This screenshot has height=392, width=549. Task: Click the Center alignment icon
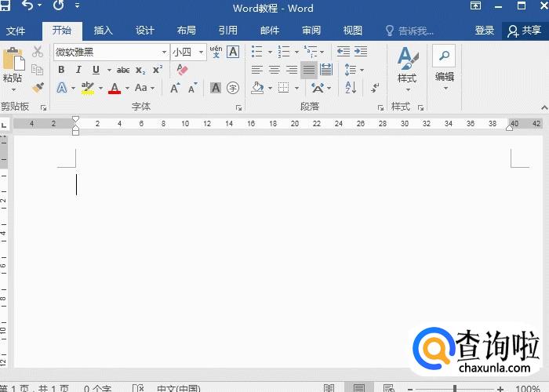click(x=274, y=70)
